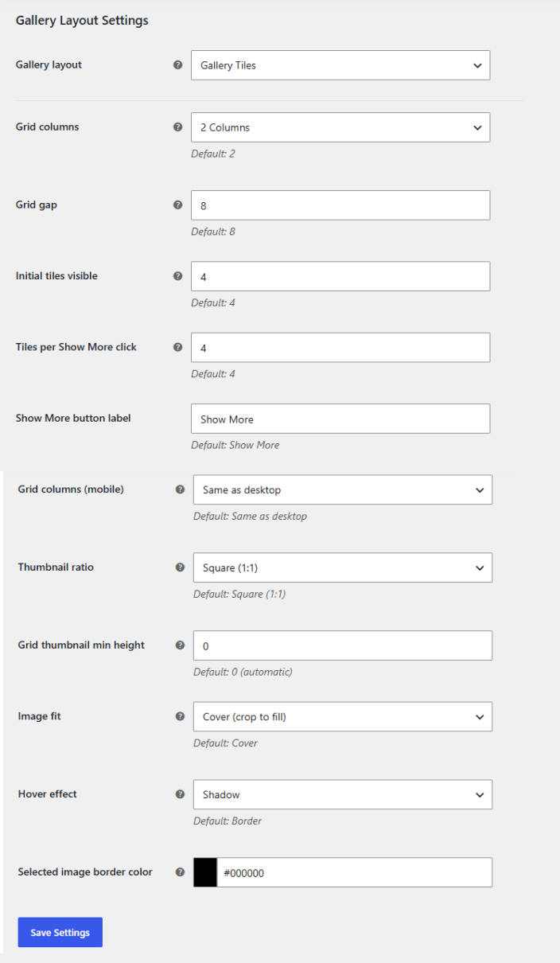The width and height of the screenshot is (560, 963).
Task: Click help icon for Grid columns (mobile)
Action: tap(180, 489)
